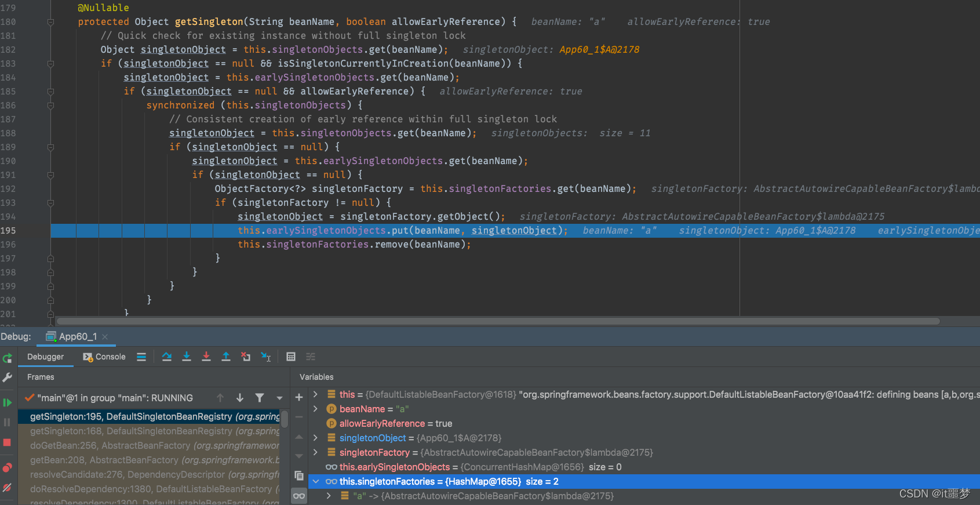The image size is (980, 505).
Task: Click the frames list vertical scrollbar
Action: (285, 419)
